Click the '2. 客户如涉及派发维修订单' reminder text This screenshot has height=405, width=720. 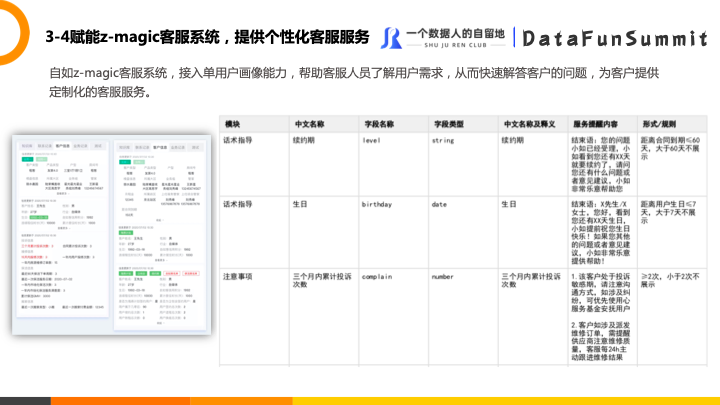coord(601,341)
